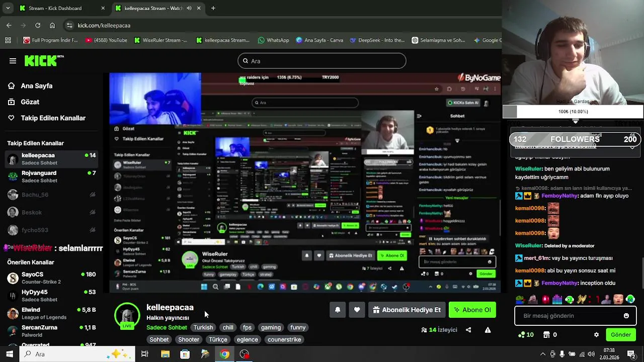
Task: Select Rojvanguard channel in sidebar
Action: [51, 176]
